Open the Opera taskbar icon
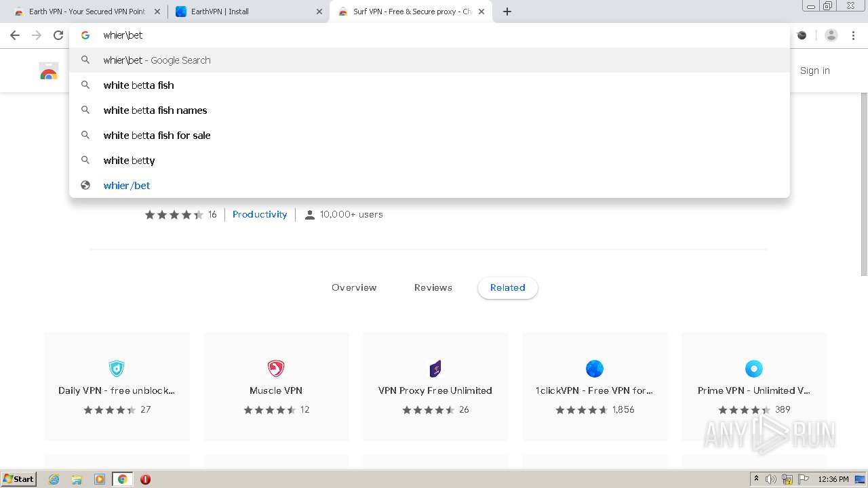This screenshot has height=488, width=868. (145, 479)
